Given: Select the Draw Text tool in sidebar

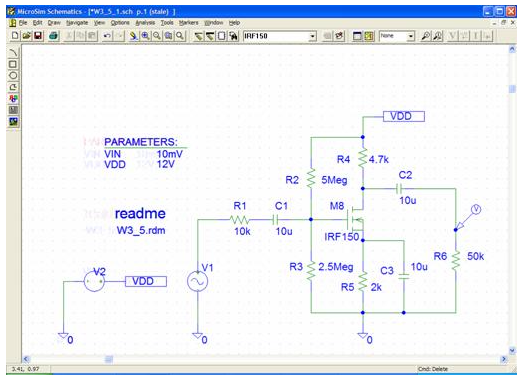Looking at the screenshot, I should 13,99.
